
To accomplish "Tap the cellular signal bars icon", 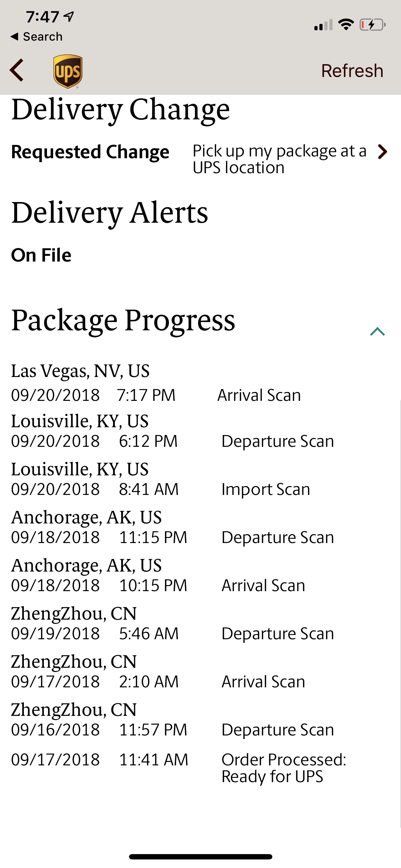I will click(323, 25).
